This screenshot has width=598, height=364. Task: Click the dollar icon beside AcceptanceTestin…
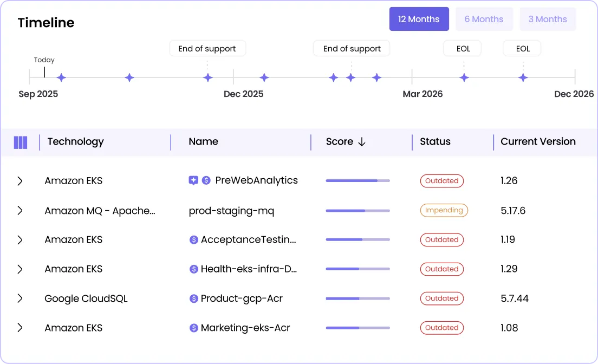(194, 240)
